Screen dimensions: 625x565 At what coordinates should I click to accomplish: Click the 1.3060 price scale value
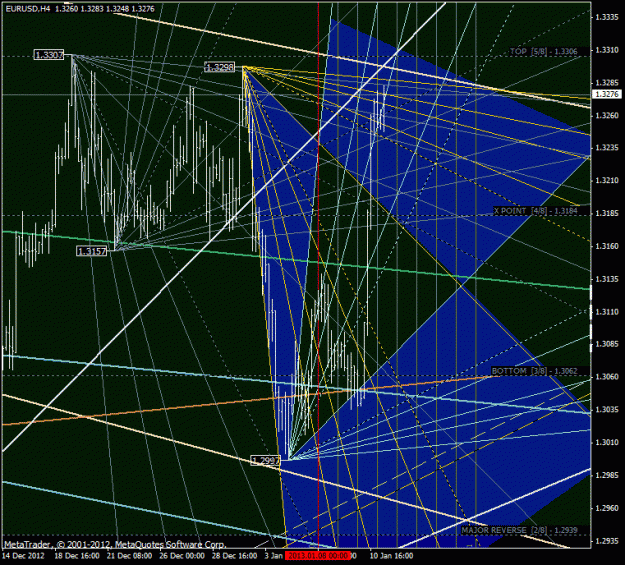pyautogui.click(x=607, y=377)
